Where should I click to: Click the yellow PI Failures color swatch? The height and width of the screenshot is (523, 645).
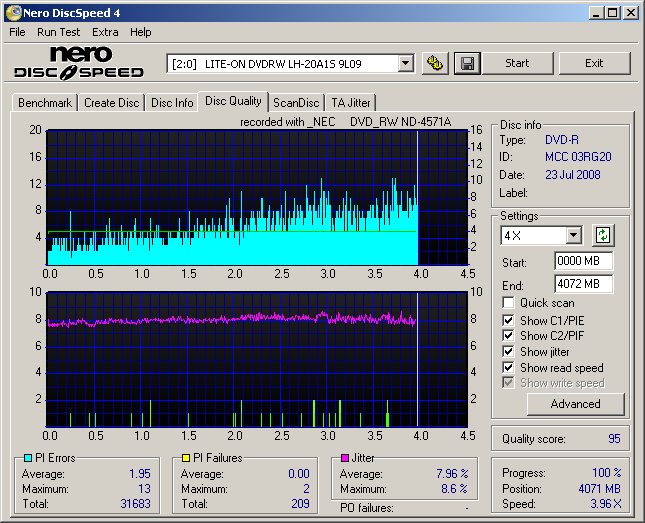[186, 458]
